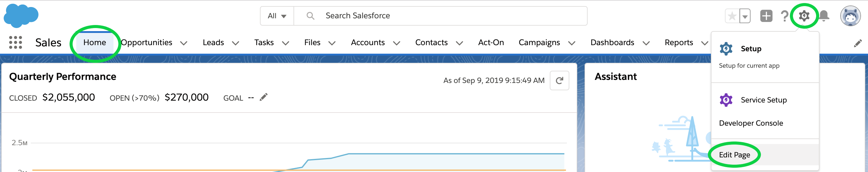Click the Quarterly Performance heading
This screenshot has width=868, height=172.
click(63, 77)
